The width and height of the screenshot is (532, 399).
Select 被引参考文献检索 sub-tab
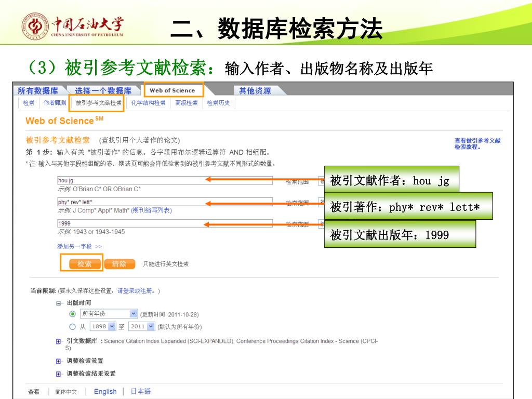[x=98, y=103]
